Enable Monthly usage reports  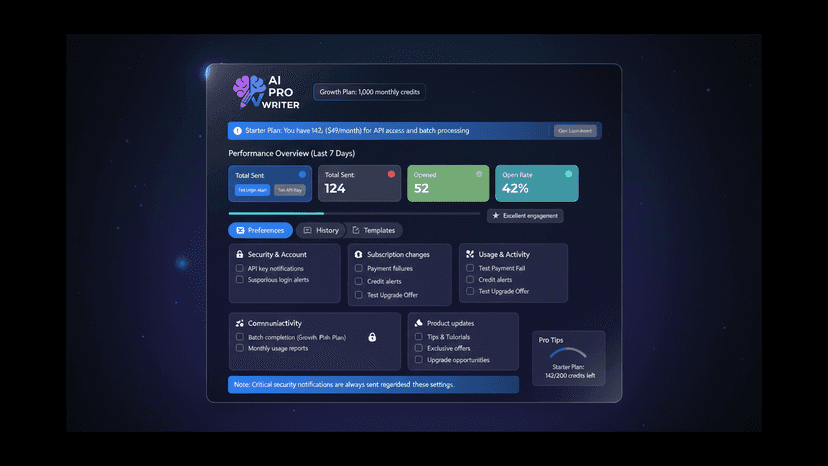click(x=240, y=348)
